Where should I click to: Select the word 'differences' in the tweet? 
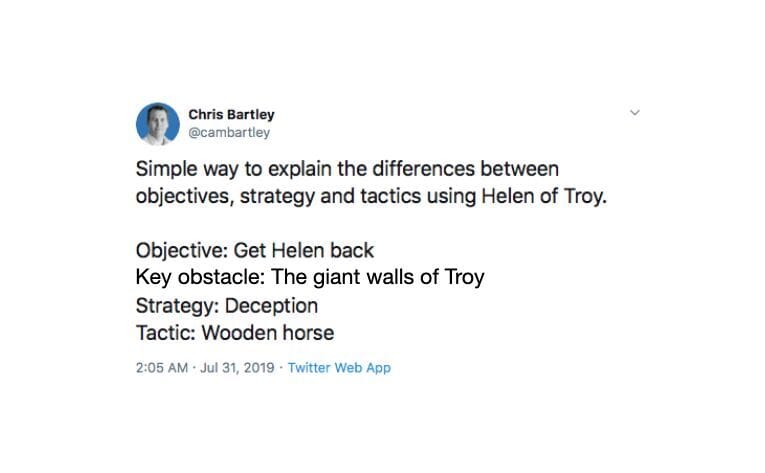pyautogui.click(x=423, y=169)
